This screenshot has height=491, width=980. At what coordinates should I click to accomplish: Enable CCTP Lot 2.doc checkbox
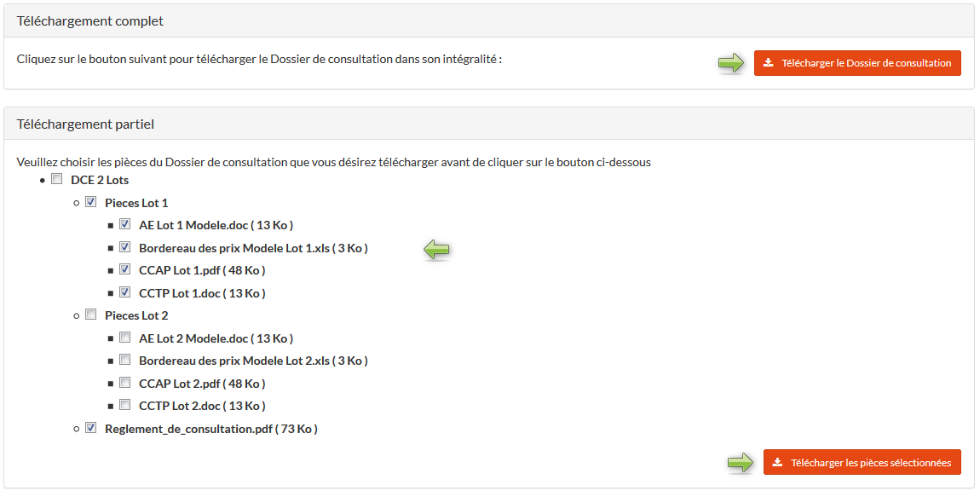click(125, 406)
